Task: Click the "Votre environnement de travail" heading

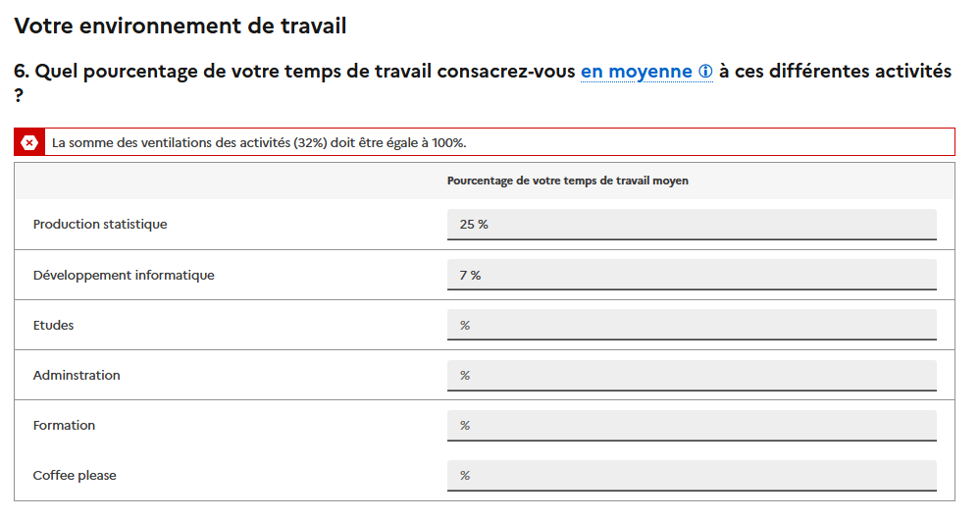Action: pos(181,26)
